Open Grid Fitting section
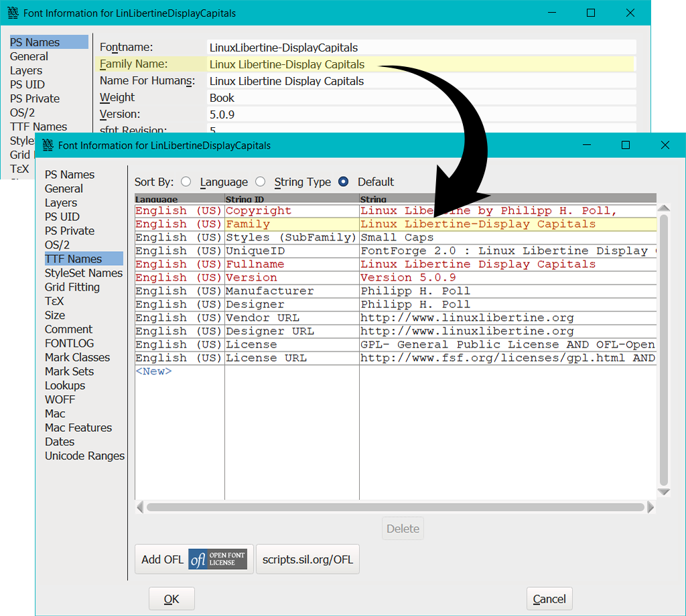This screenshot has height=616, width=686. coord(72,287)
